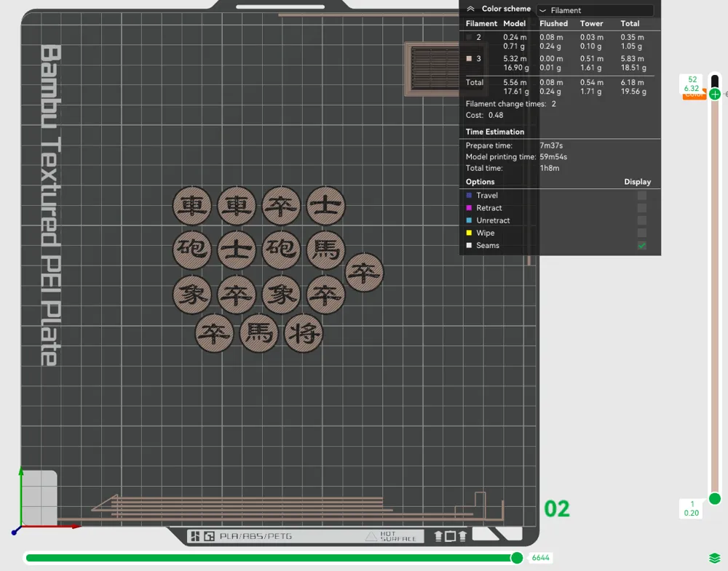Screen dimensions: 728x571
Task: Select the filament 3 beige color swatch
Action: (470, 59)
